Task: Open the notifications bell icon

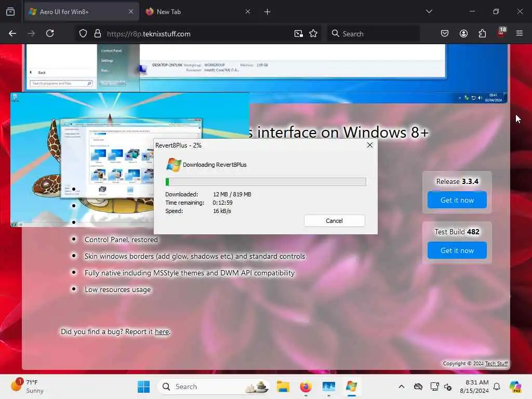Action: tap(497, 387)
